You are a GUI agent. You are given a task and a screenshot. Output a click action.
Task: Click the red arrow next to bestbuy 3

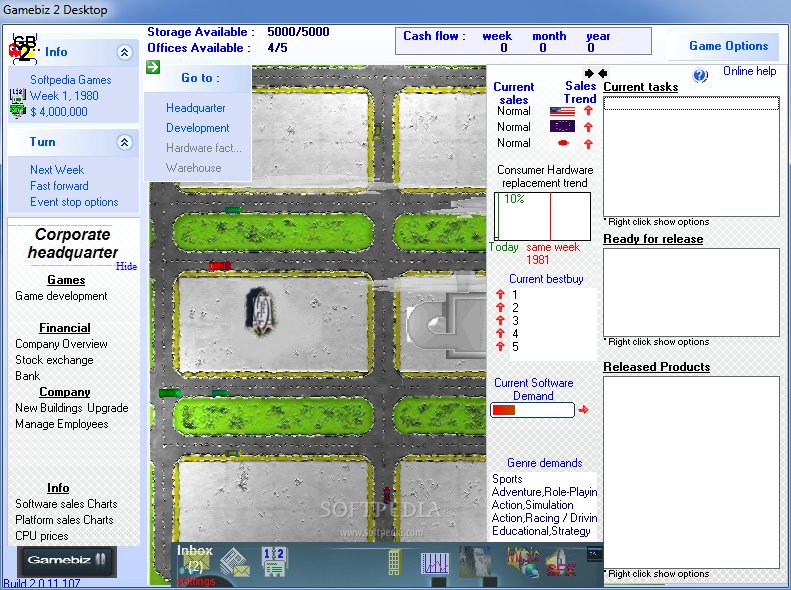500,320
